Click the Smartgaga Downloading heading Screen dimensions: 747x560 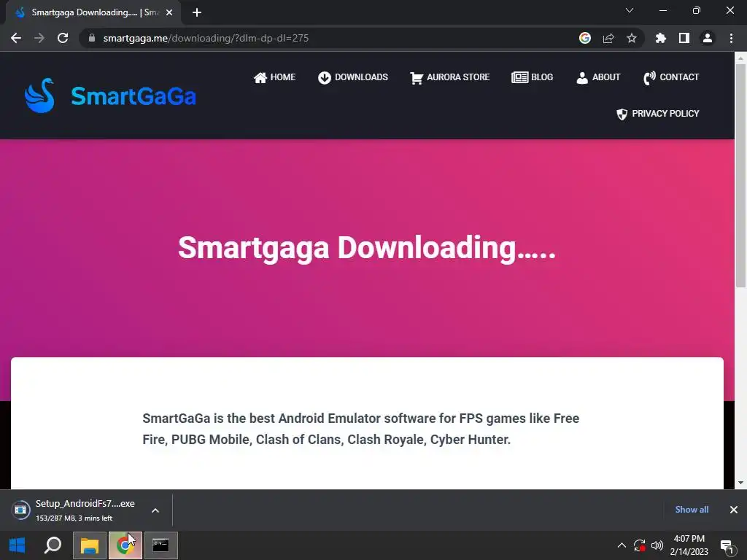(367, 248)
